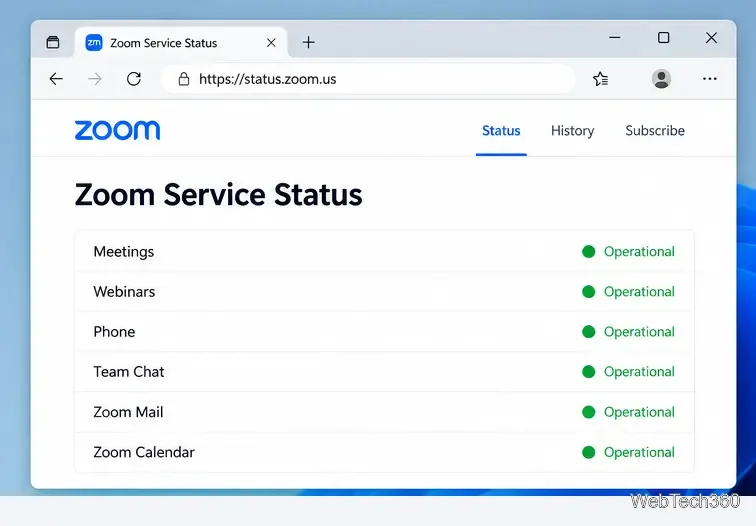Viewport: 756px width, 526px height.
Task: Close the Zoom Service Status tab
Action: [x=271, y=43]
